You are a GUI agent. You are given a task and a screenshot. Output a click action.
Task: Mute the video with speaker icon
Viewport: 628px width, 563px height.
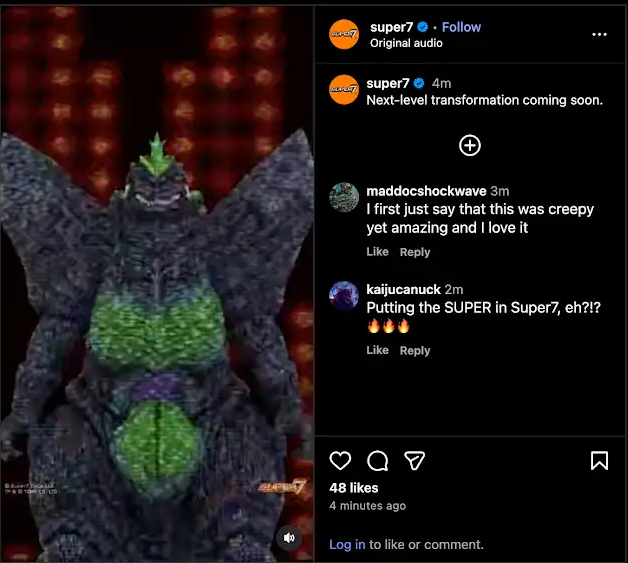(289, 538)
